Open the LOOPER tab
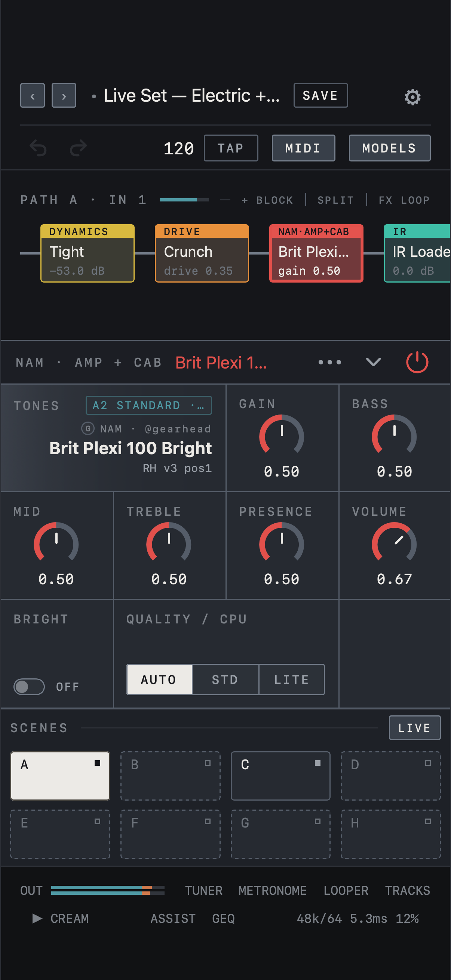451x980 pixels. tap(346, 890)
